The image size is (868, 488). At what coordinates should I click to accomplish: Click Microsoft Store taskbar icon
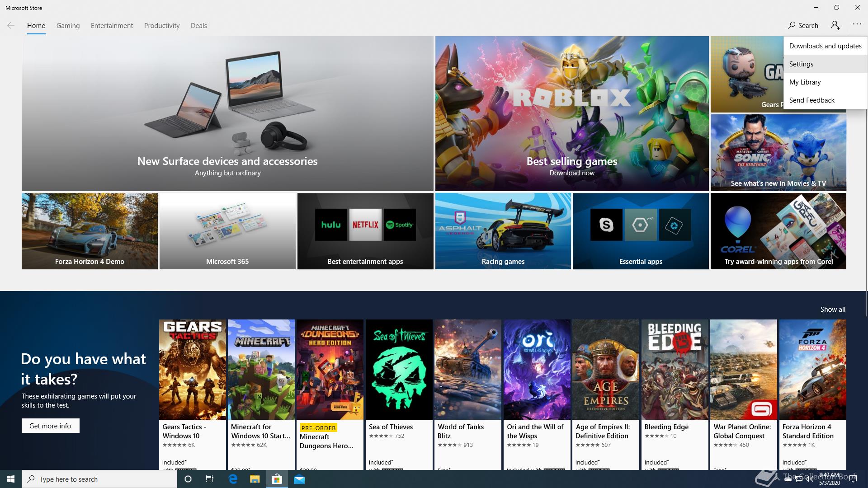click(x=277, y=479)
